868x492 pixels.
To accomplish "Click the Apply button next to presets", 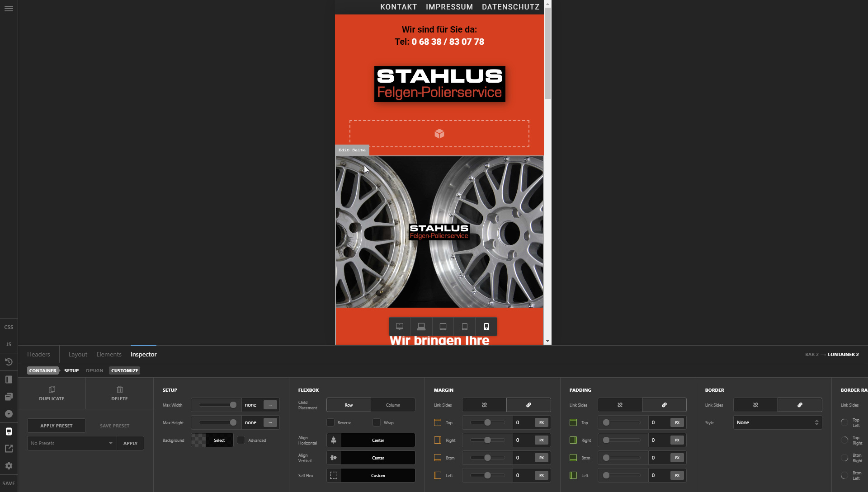I will point(131,443).
